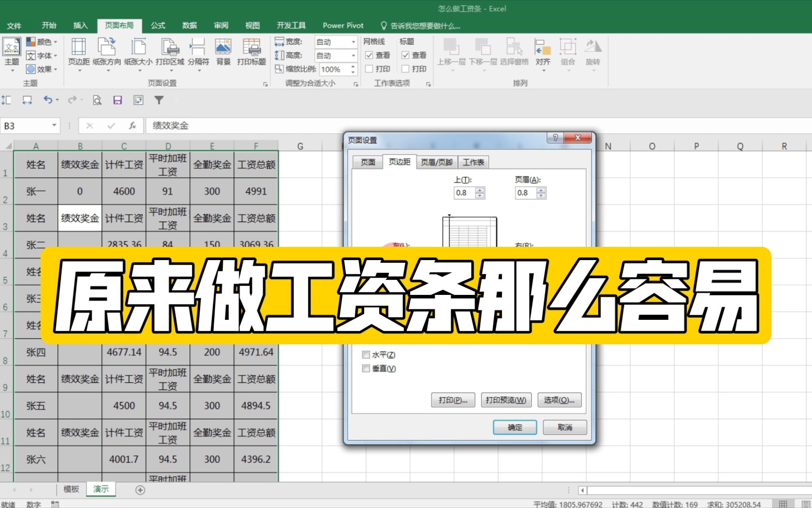Click the Redo arrow in quick toolbar

click(x=72, y=100)
